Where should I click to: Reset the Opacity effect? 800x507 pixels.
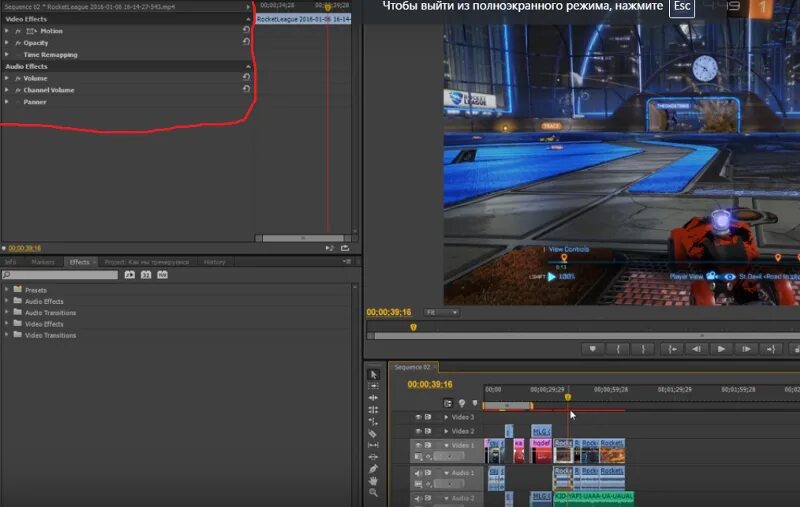tap(246, 41)
